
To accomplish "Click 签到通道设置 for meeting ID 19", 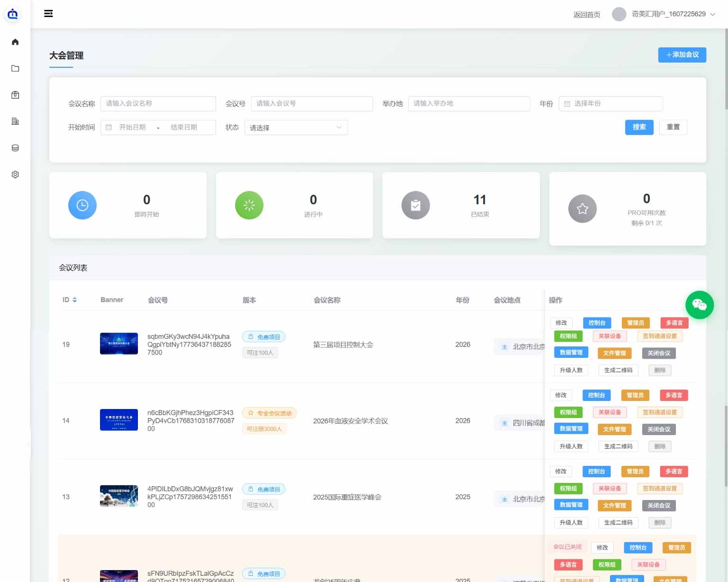I will pos(660,336).
